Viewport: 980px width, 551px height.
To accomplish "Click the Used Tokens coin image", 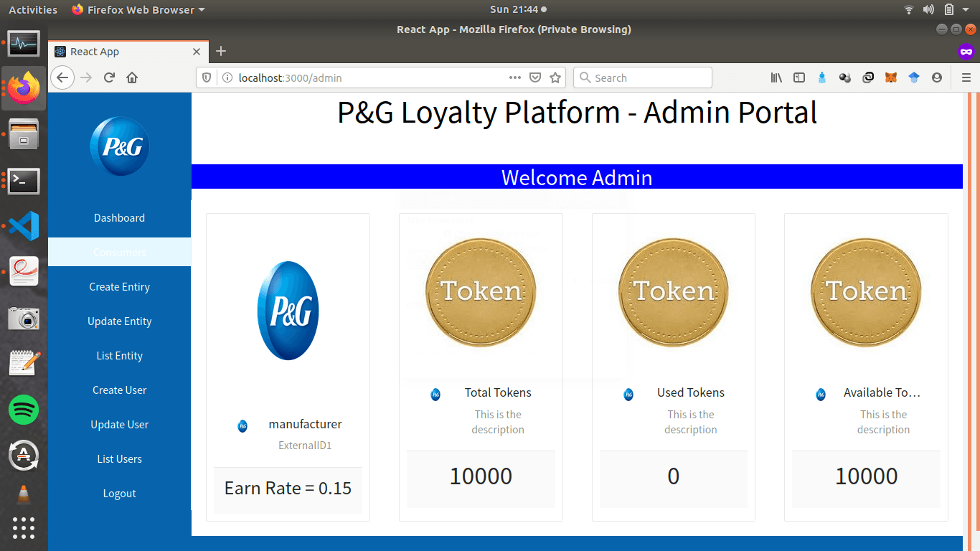I will pyautogui.click(x=674, y=291).
